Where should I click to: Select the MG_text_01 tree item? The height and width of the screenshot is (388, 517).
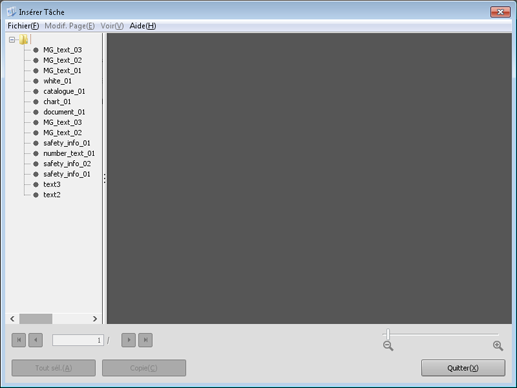[x=62, y=71]
